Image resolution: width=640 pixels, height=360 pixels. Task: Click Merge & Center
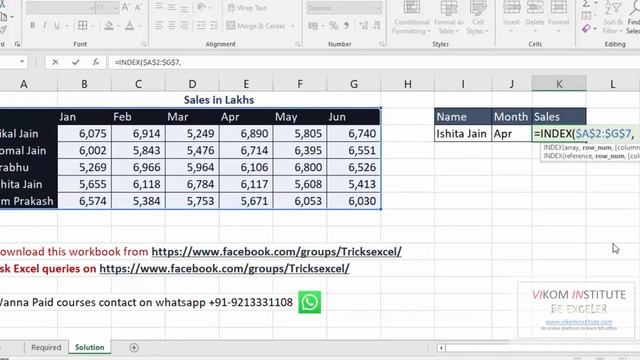pos(256,26)
